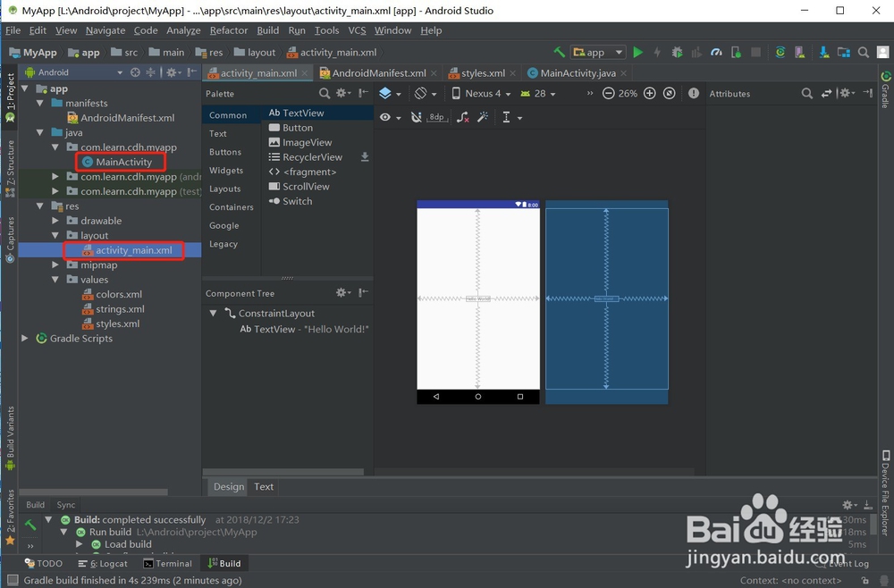Switch to MainActivity.java editor tab

pos(578,73)
